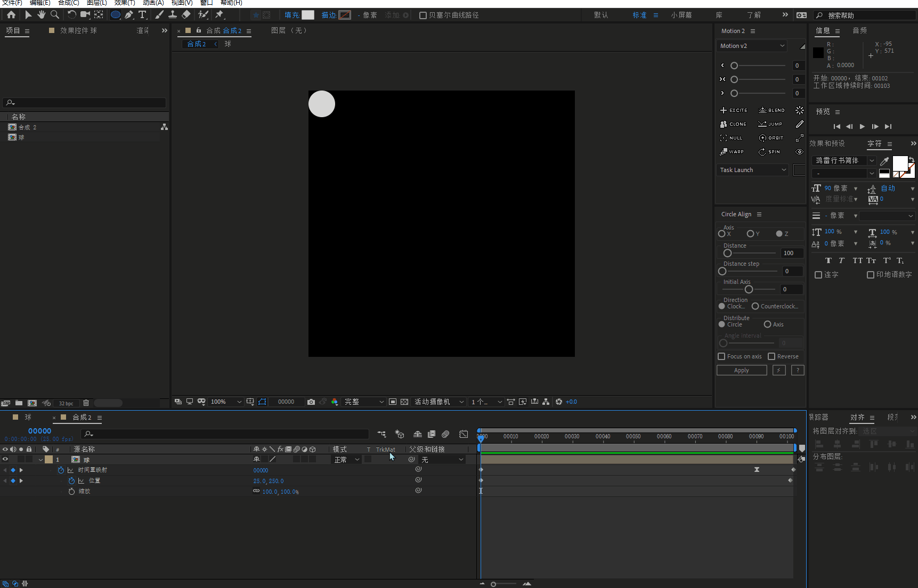918x588 pixels.
Task: Click the Distance slider handle
Action: [x=727, y=253]
